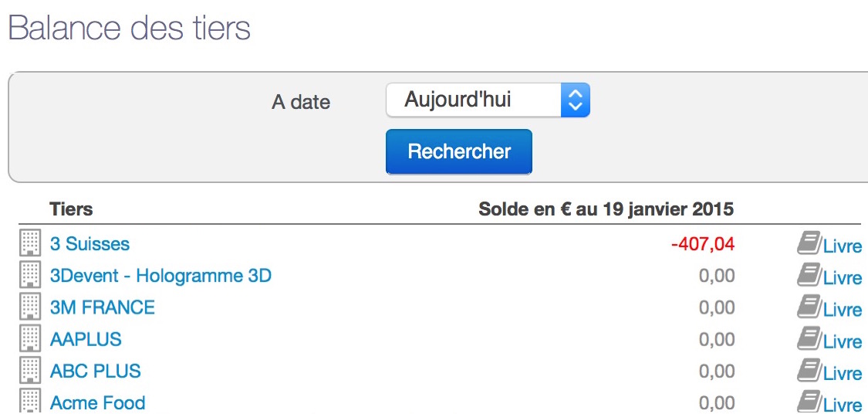Open the ABC PLUS link
868x414 pixels.
[95, 371]
